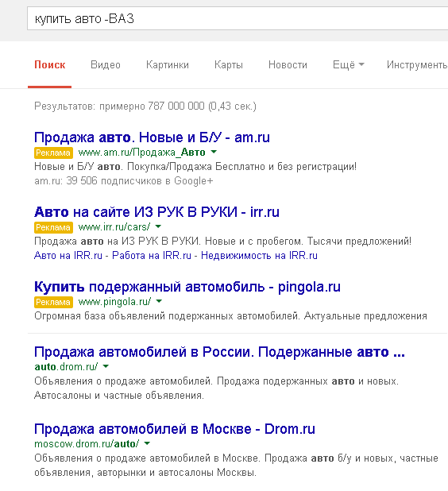Follow the "Недвижимость на IRR.ru" sitelink
The height and width of the screenshot is (491, 448).
coord(259,256)
